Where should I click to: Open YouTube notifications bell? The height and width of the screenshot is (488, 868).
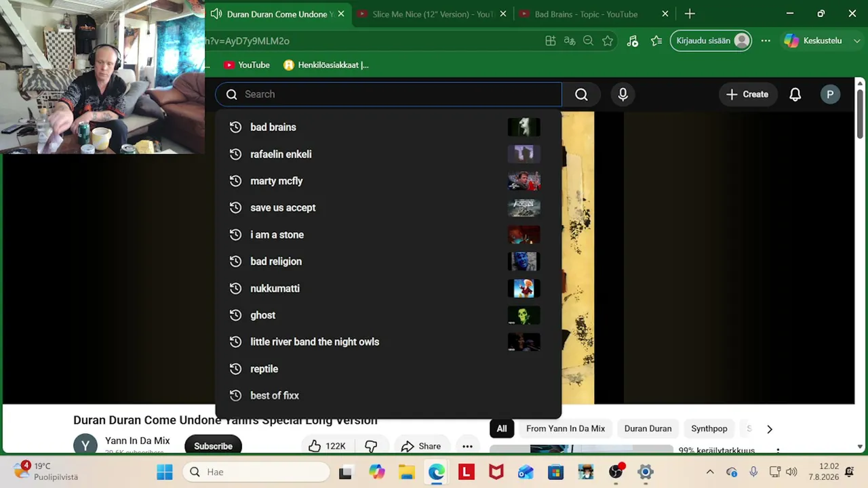[x=795, y=94]
